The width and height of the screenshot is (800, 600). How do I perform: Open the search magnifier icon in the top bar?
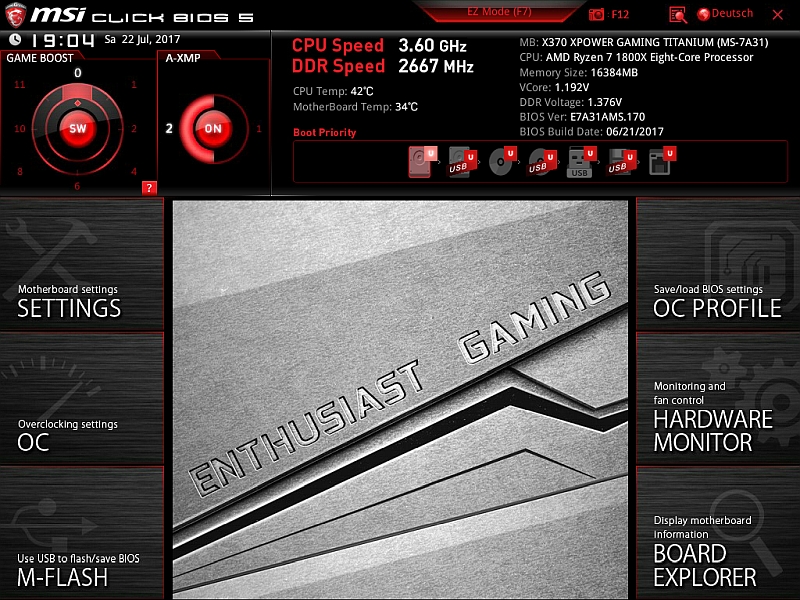(678, 15)
